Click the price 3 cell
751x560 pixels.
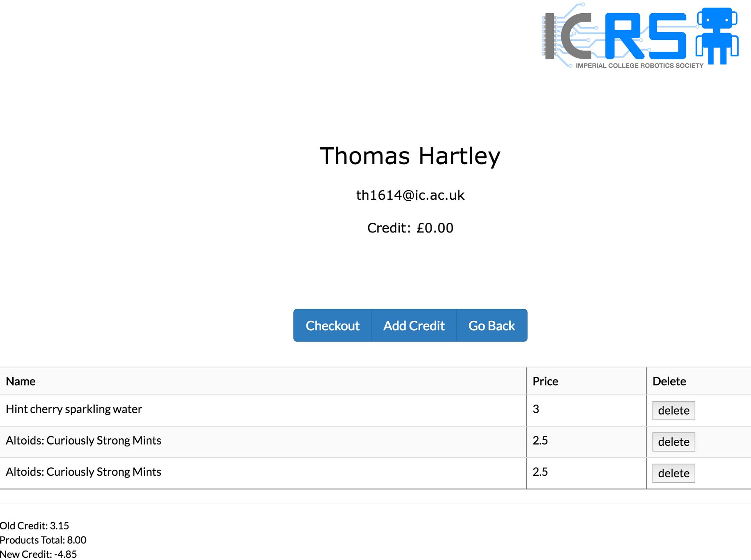pos(536,409)
